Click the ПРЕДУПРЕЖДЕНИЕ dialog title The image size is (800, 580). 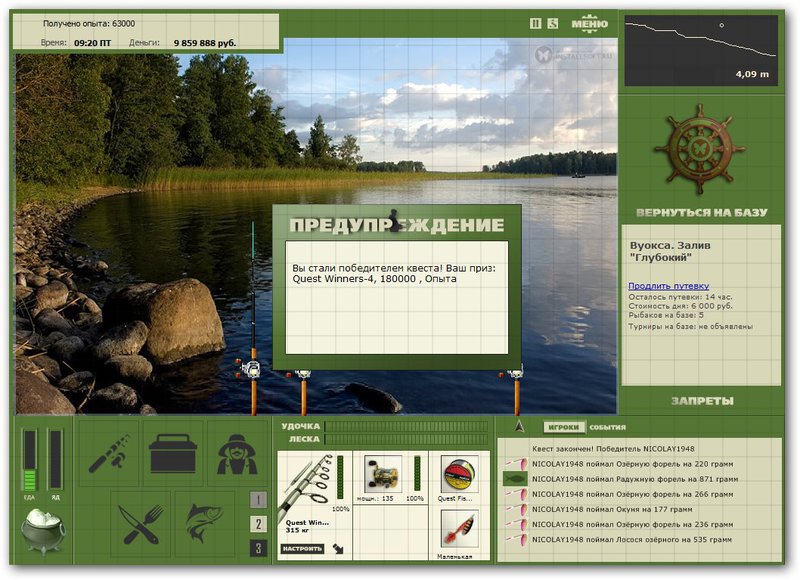397,225
